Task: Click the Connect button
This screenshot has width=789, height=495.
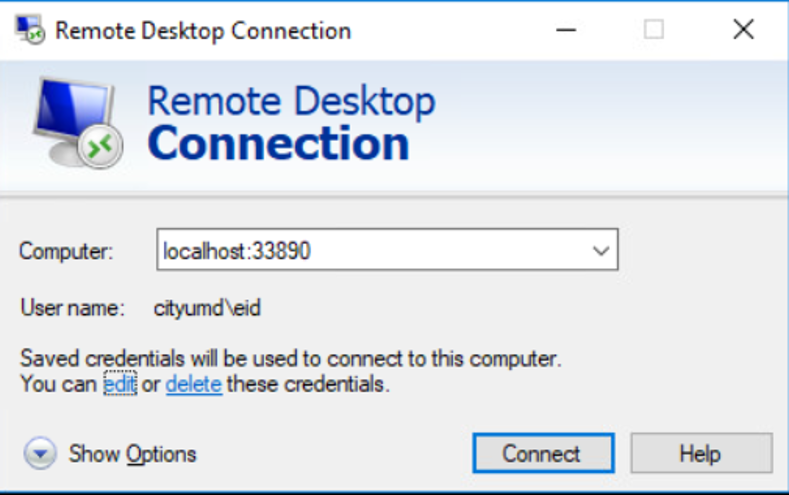Action: point(543,453)
